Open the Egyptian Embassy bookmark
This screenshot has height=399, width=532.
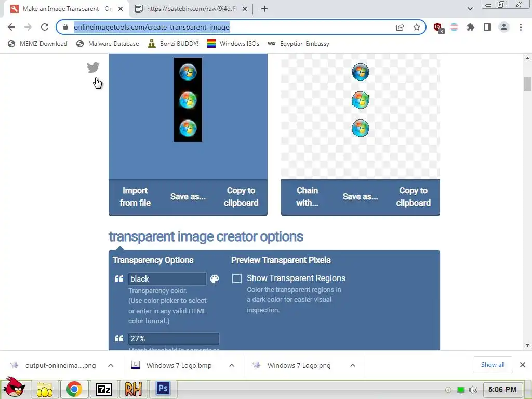pos(298,44)
